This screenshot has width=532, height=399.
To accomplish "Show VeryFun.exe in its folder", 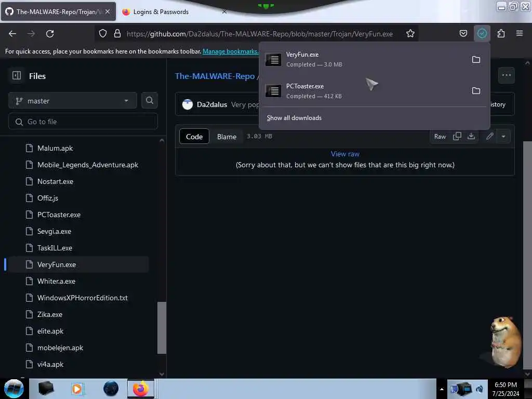I will click(x=476, y=60).
